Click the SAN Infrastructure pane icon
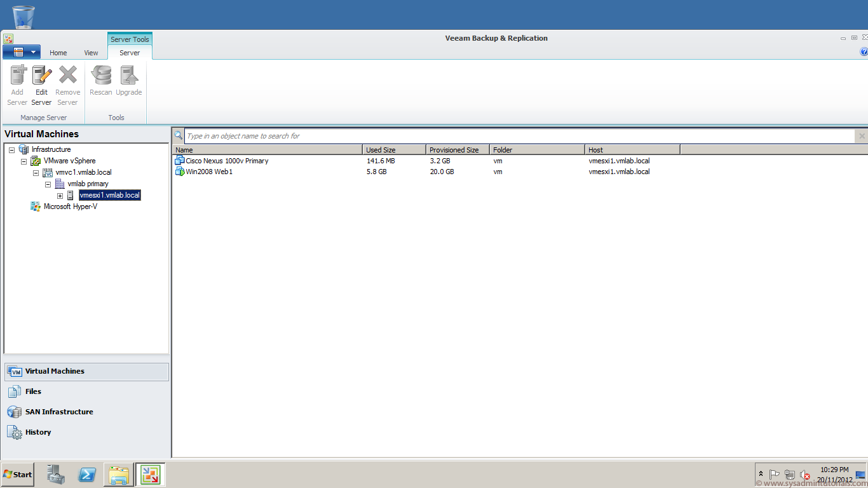Screen dimensions: 868x488 [15, 412]
